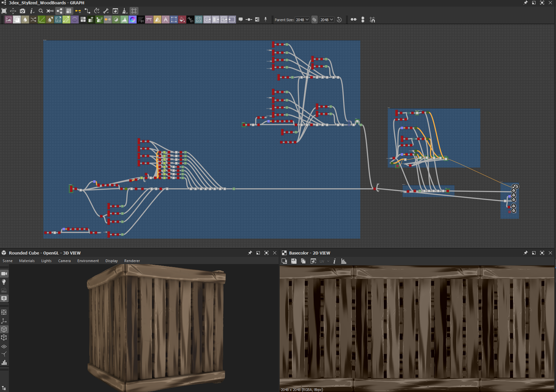Open the Environment menu in 3D view
Viewport: 556px width, 392px height.
(x=88, y=261)
